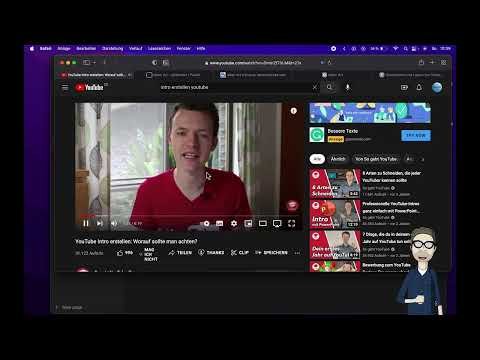The width and height of the screenshot is (480, 360).
Task: Expand sidebar dropdown arrow in Safari
Action: (x=95, y=62)
